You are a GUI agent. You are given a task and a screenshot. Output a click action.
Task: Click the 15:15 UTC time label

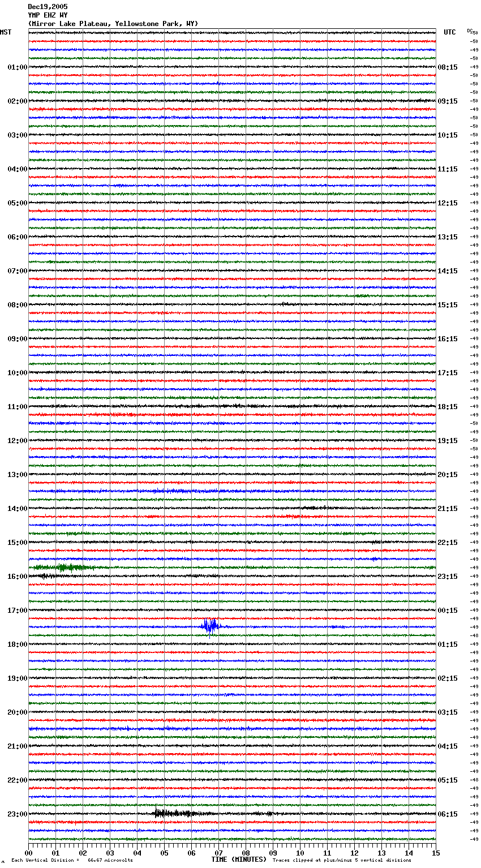coord(448,305)
